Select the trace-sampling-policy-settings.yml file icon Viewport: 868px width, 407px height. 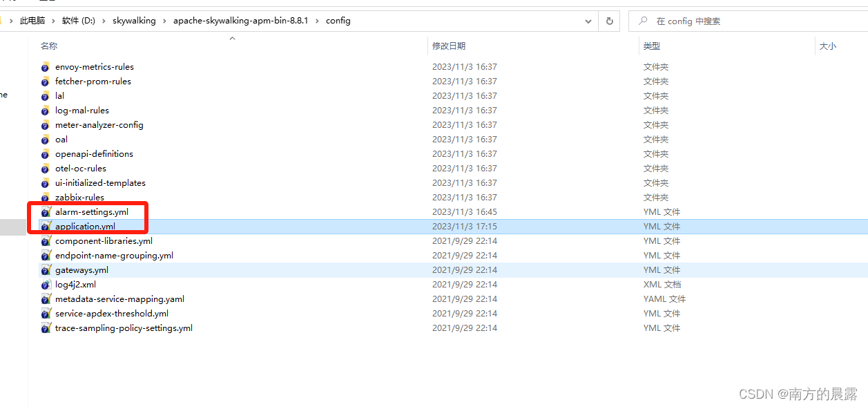(46, 328)
